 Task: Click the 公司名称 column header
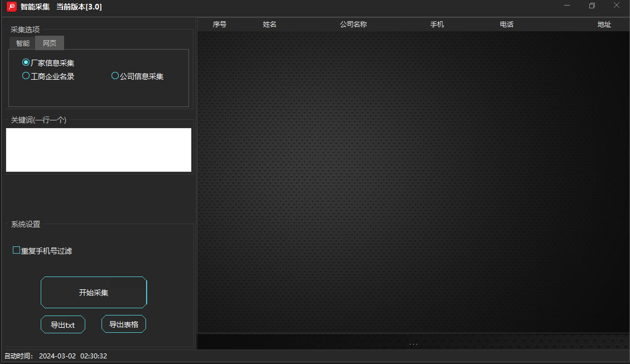[x=353, y=25]
